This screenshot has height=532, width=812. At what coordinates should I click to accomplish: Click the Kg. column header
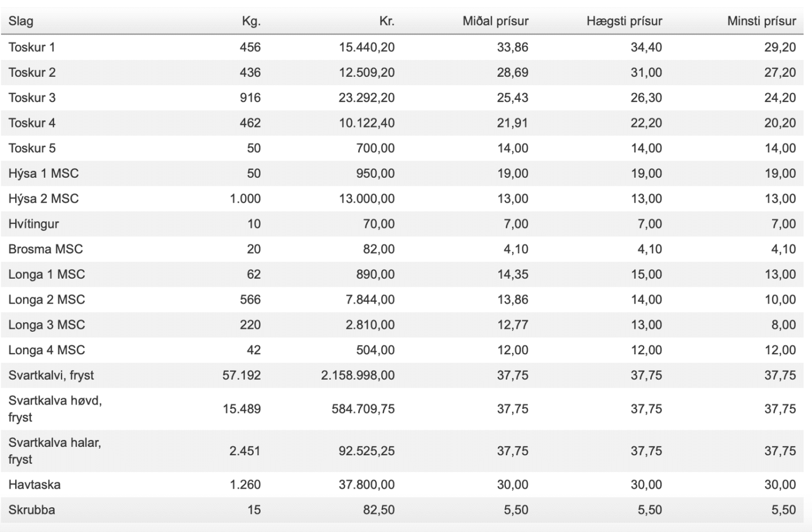251,21
